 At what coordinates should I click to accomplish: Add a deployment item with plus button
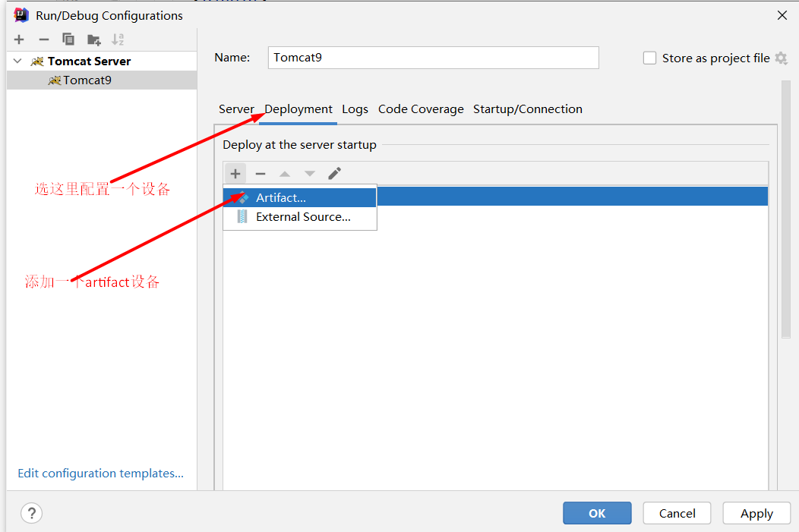coord(235,174)
